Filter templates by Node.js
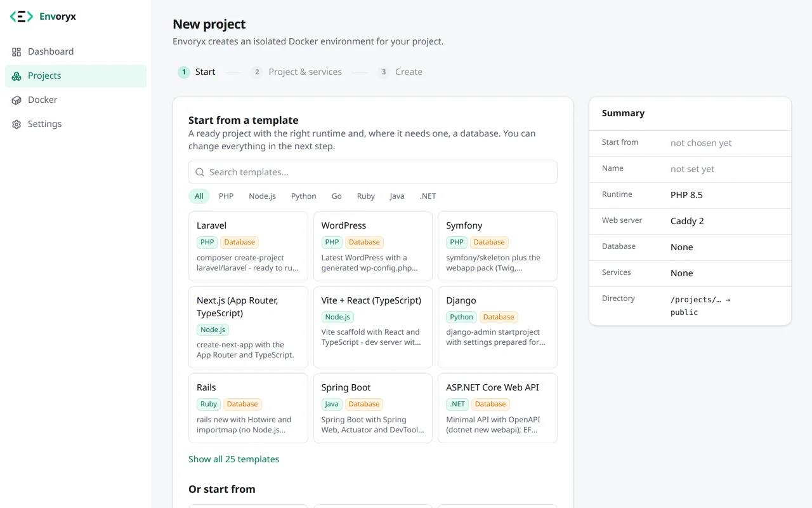This screenshot has height=508, width=812. point(263,196)
